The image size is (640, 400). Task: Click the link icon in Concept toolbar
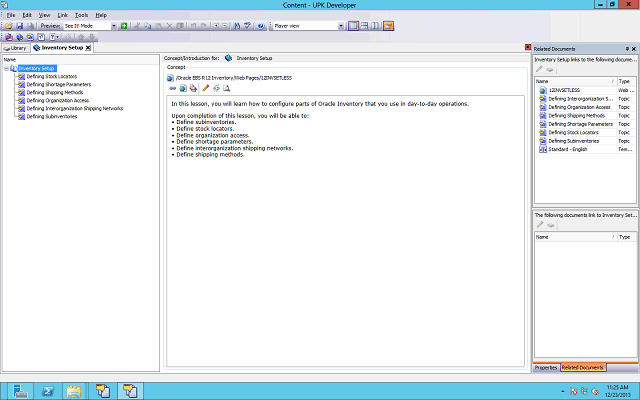pos(173,88)
